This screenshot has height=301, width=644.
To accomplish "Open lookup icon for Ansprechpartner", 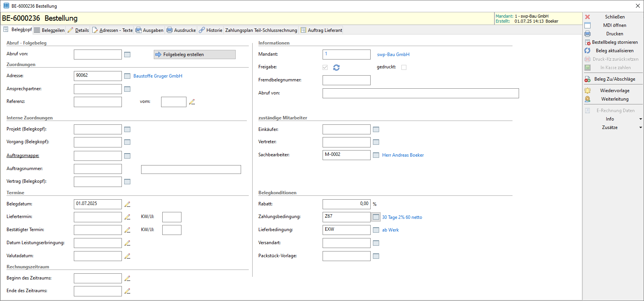I will pos(127,89).
